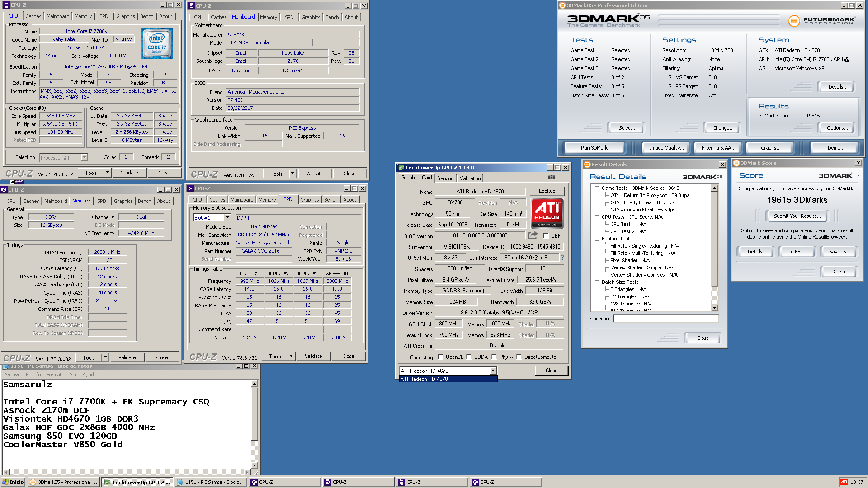Image resolution: width=868 pixels, height=488 pixels.
Task: Open About tab in CPU-Z SPD window
Action: (x=349, y=200)
